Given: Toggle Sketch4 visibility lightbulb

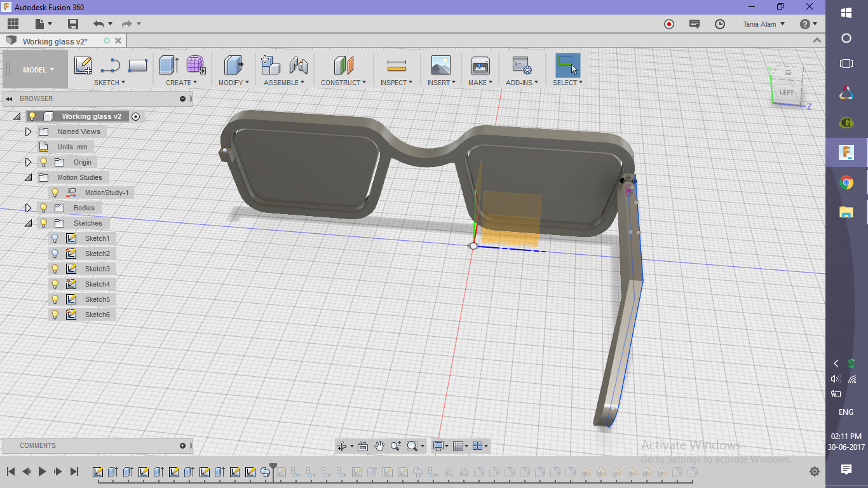Looking at the screenshot, I should click(x=55, y=284).
